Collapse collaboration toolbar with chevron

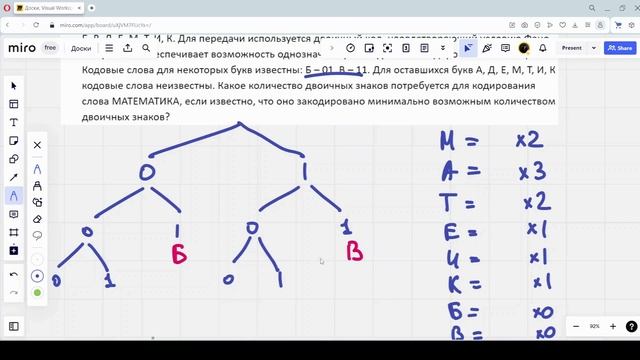coord(331,48)
